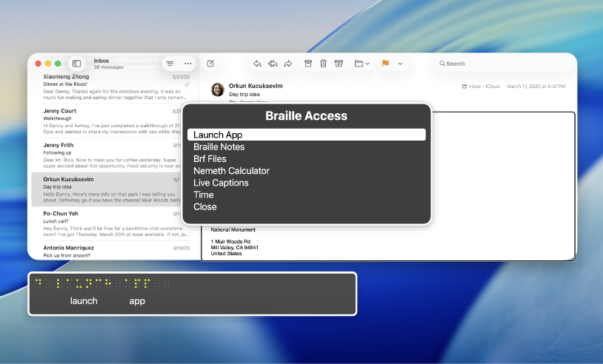Screen dimensions: 603x364
Task: Select Live Captions menu entry
Action: (221, 183)
